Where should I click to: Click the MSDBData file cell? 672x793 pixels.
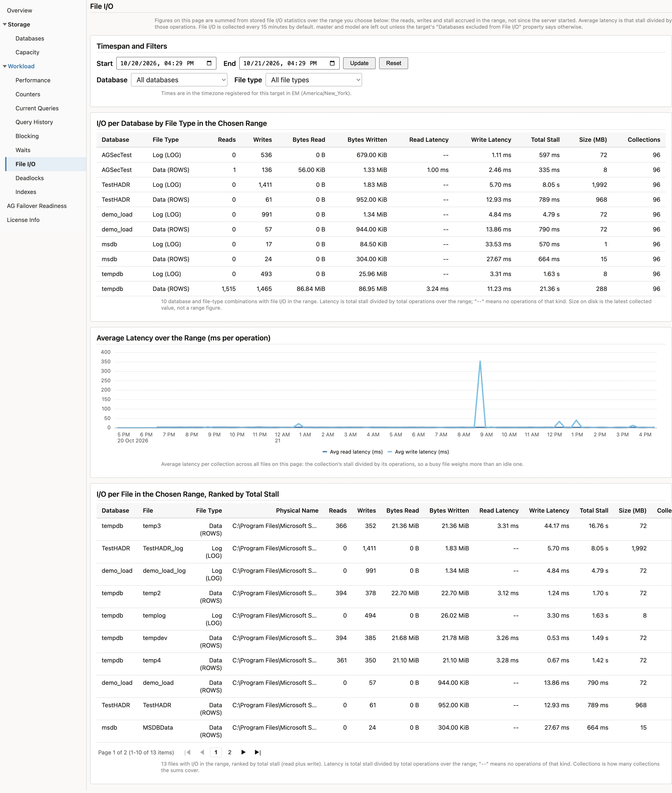coord(158,727)
